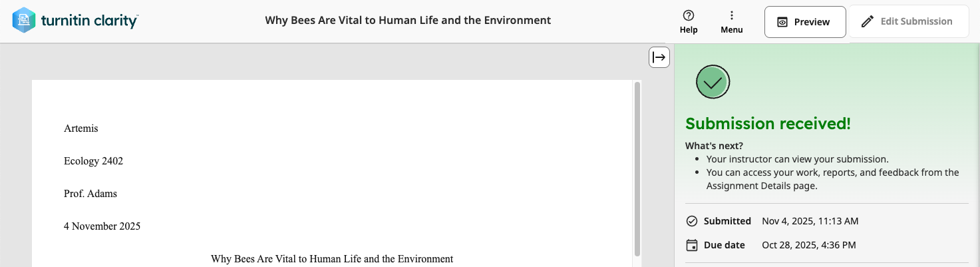Click the Preview button label
Image resolution: width=980 pixels, height=267 pixels.
[x=812, y=22]
